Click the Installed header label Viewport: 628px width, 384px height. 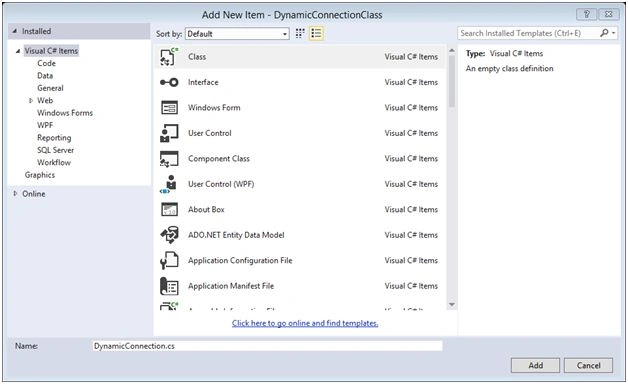click(36, 31)
